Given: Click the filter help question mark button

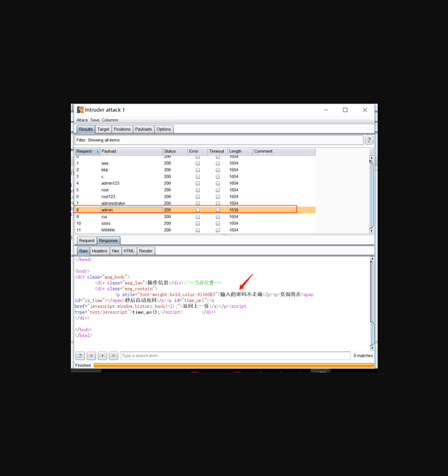Looking at the screenshot, I should pyautogui.click(x=369, y=140).
